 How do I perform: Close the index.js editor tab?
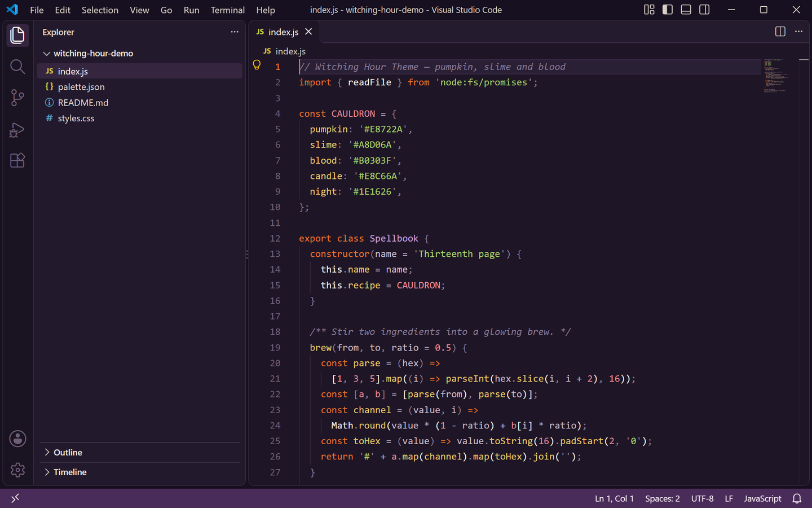(308, 32)
